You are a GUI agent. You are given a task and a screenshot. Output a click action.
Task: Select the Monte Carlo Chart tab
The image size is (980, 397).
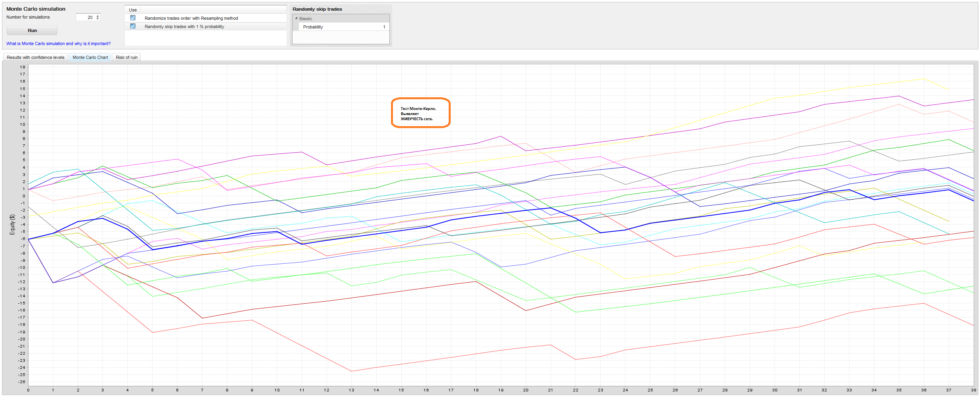(x=90, y=57)
